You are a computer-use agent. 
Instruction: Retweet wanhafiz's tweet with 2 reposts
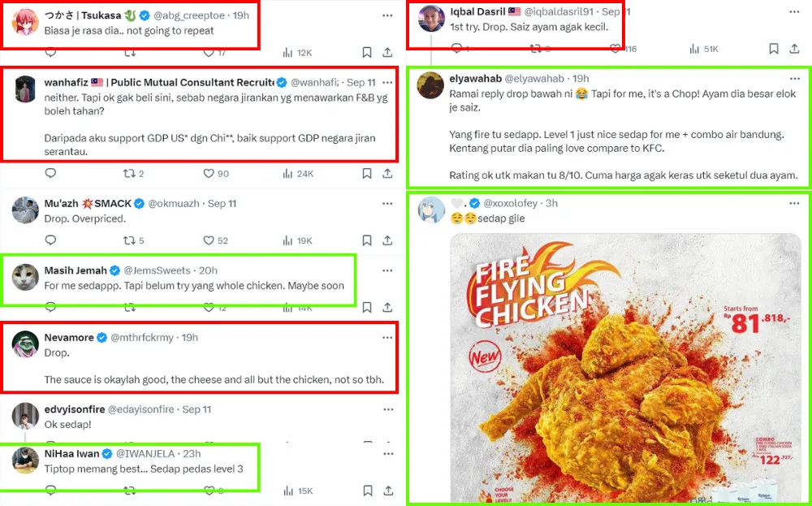coord(128,173)
